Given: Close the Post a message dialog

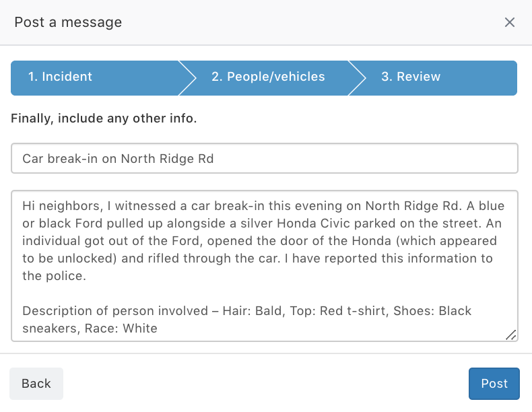Looking at the screenshot, I should coord(509,22).
